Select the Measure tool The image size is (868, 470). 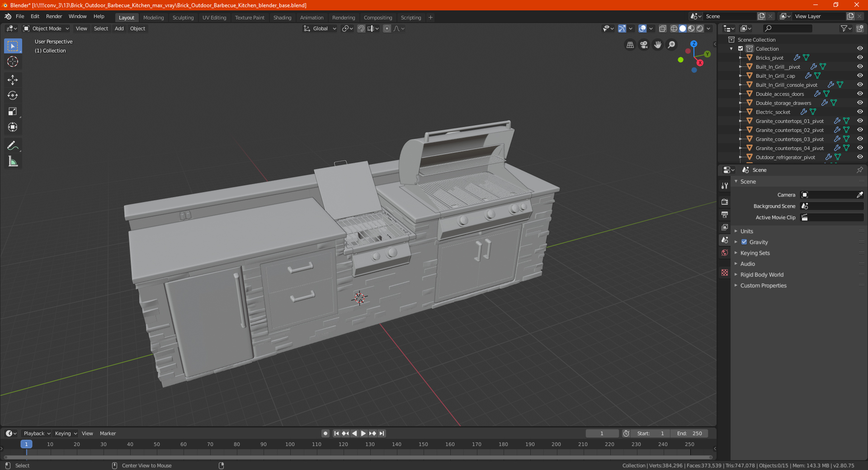tap(13, 161)
